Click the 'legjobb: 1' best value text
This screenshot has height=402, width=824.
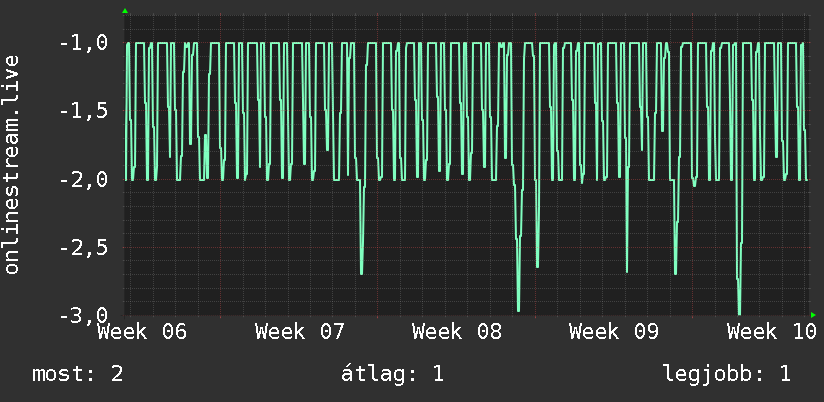[727, 374]
